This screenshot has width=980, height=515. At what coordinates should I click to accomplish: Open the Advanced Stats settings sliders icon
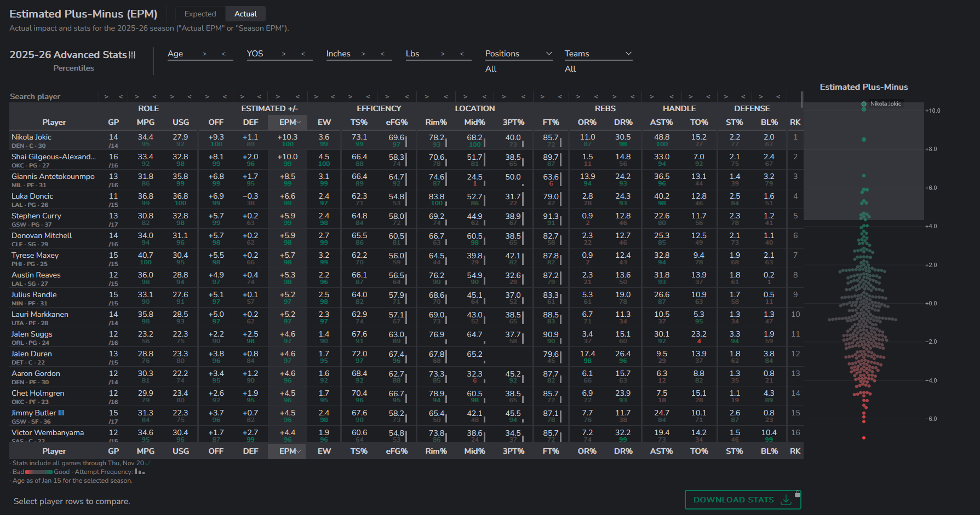click(x=132, y=55)
